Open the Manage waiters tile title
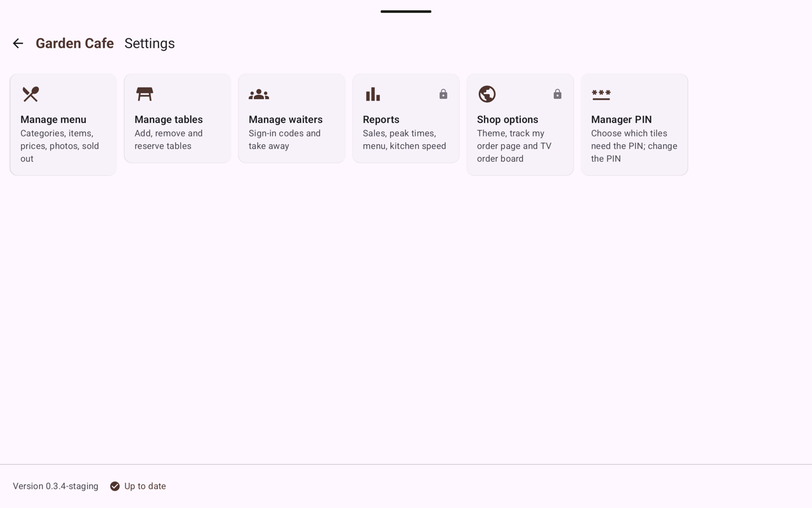 [x=285, y=119]
